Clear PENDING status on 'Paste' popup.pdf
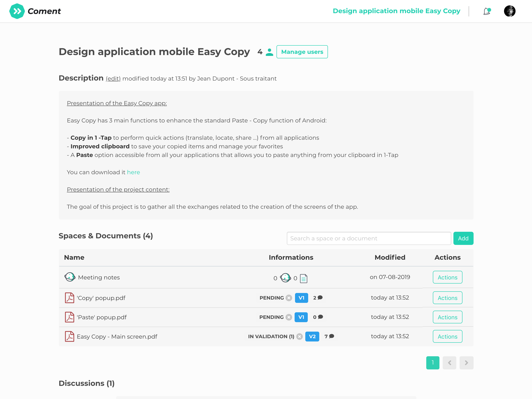Screen dimensions: 532x399 coord(289,317)
